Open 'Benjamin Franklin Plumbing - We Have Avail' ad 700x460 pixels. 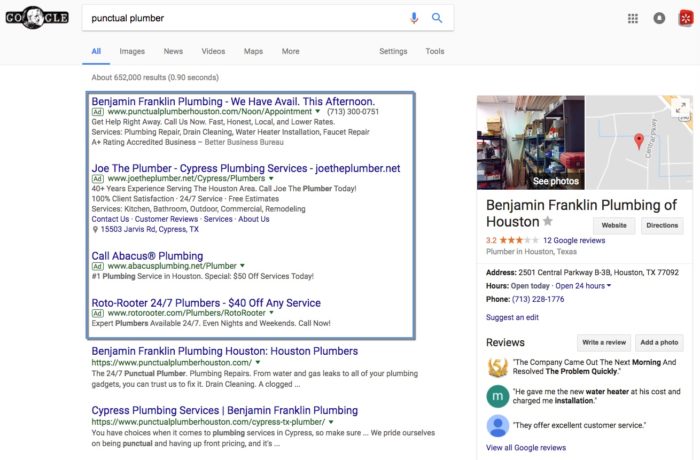233,101
